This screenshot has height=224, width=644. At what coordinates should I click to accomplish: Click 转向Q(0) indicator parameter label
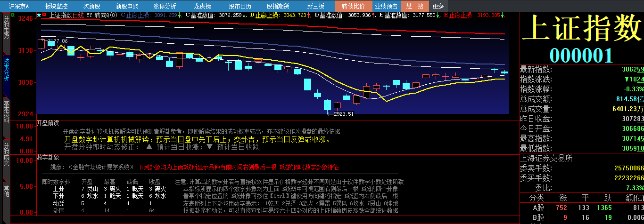coord(107,15)
